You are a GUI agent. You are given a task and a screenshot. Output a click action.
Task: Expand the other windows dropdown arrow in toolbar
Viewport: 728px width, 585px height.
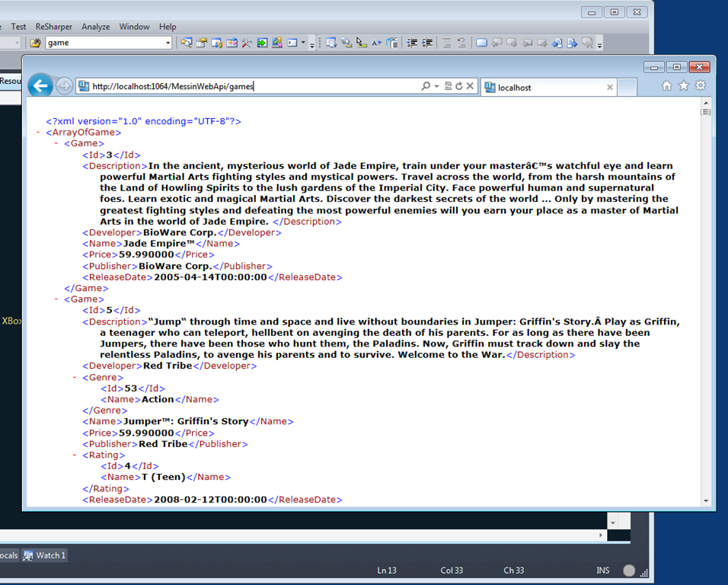[x=303, y=43]
